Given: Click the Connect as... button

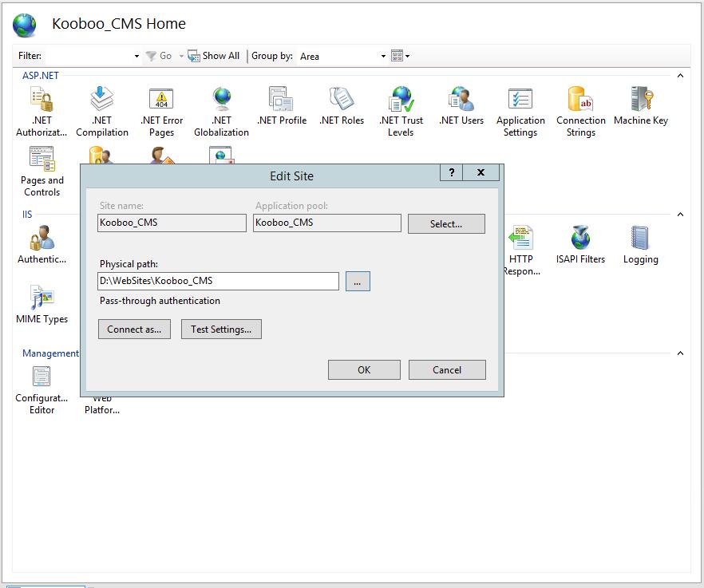Looking at the screenshot, I should (x=134, y=329).
